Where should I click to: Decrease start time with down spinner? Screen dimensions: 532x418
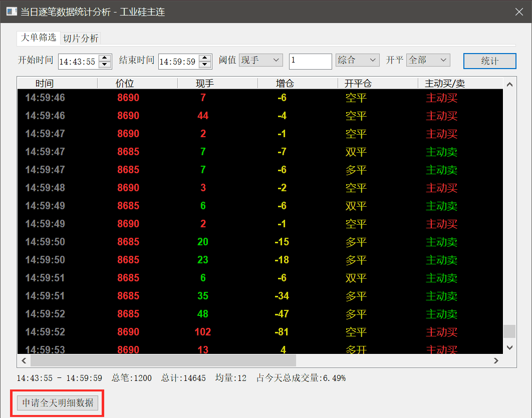[x=105, y=65]
